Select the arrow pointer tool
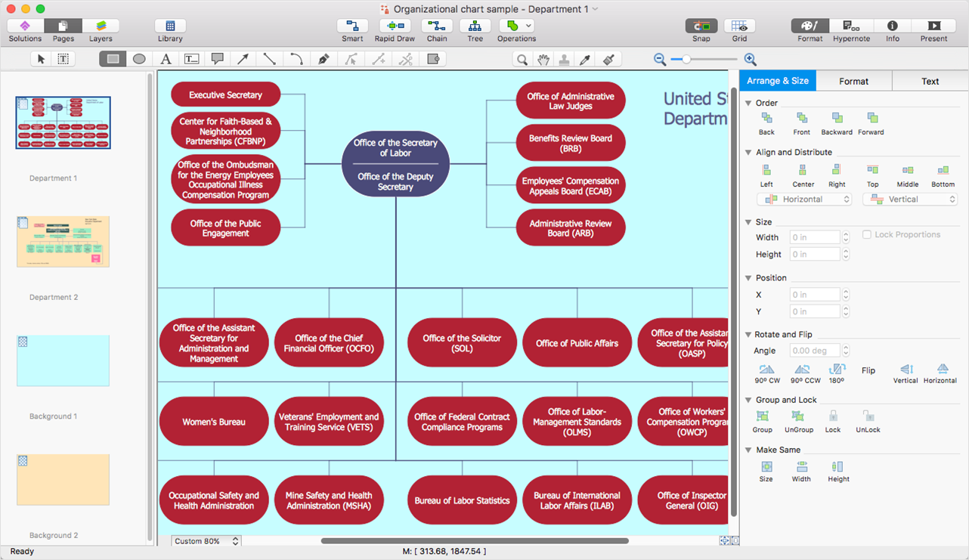The width and height of the screenshot is (969, 560). coord(42,59)
